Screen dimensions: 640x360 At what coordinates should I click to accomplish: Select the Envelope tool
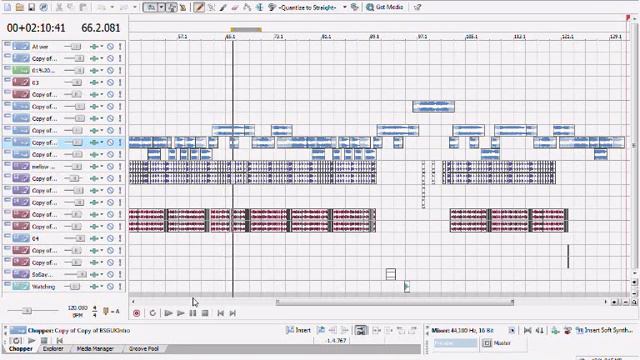pyautogui.click(x=247, y=7)
